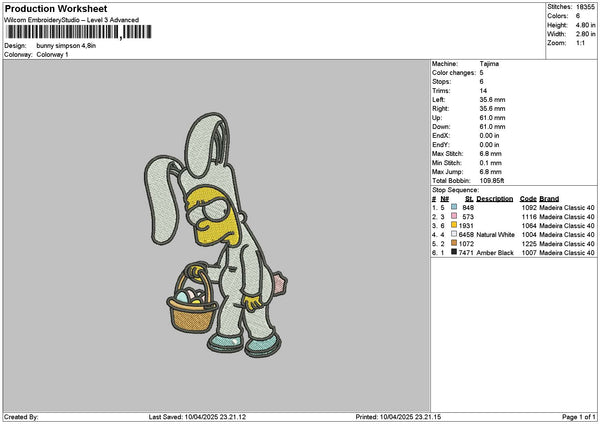
Task: Click the 'Description' column header
Action: click(495, 199)
